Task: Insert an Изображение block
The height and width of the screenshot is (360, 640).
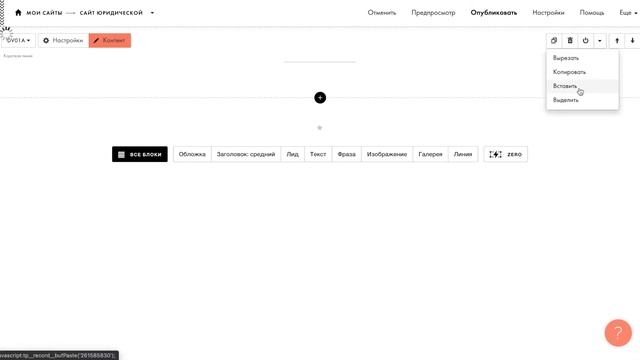Action: (387, 154)
